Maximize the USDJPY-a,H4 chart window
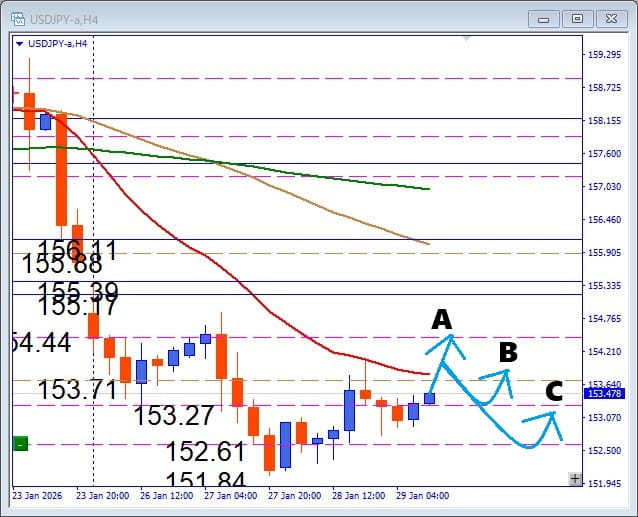This screenshot has width=638, height=517. click(577, 19)
